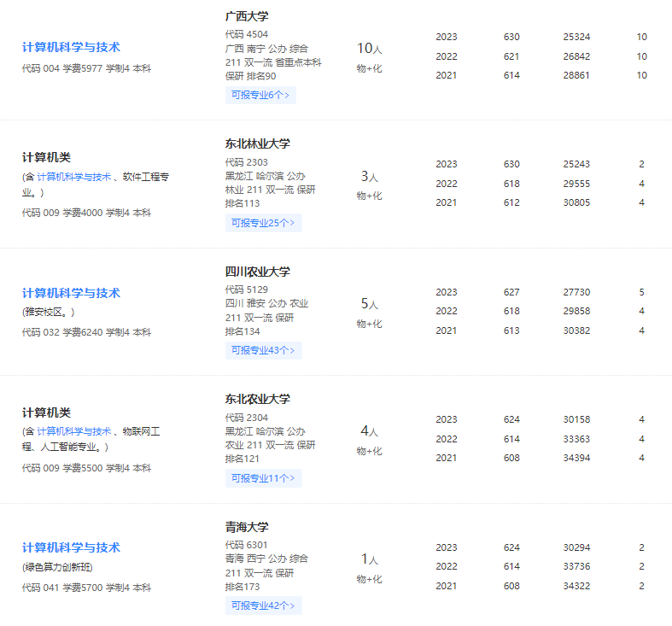Click 排名134 text under 四川农业大学
Image resolution: width=672 pixels, height=626 pixels.
243,332
